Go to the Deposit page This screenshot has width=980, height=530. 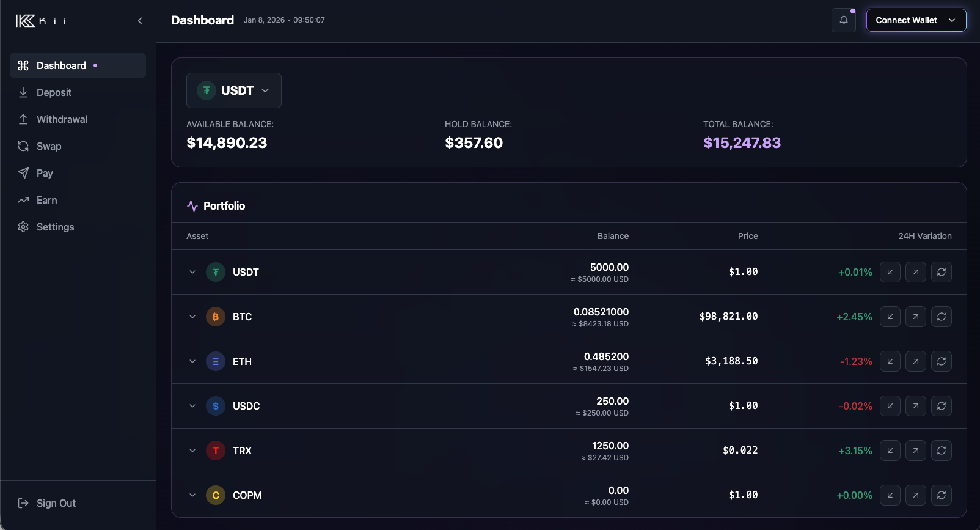[54, 92]
